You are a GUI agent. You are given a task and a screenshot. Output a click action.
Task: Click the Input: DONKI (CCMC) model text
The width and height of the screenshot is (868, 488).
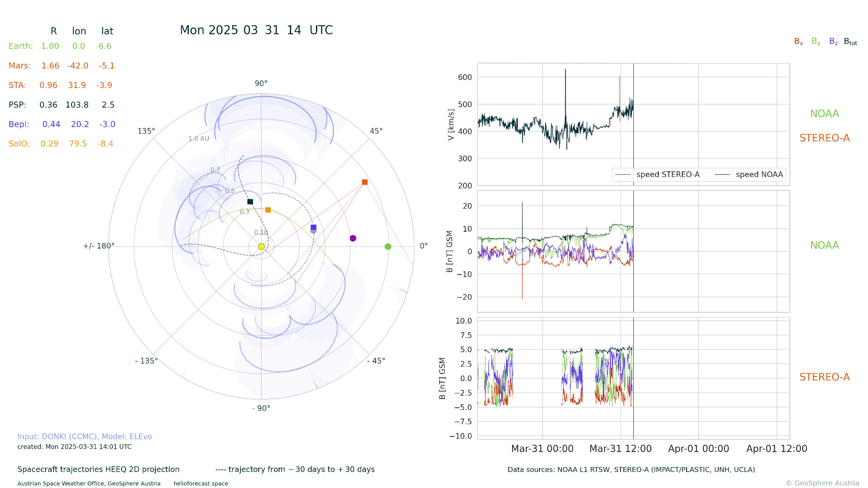click(x=85, y=436)
